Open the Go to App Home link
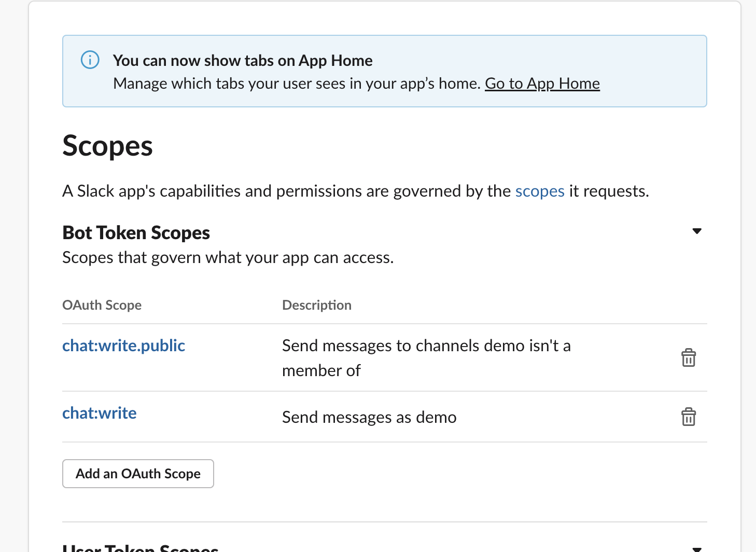 click(x=542, y=84)
